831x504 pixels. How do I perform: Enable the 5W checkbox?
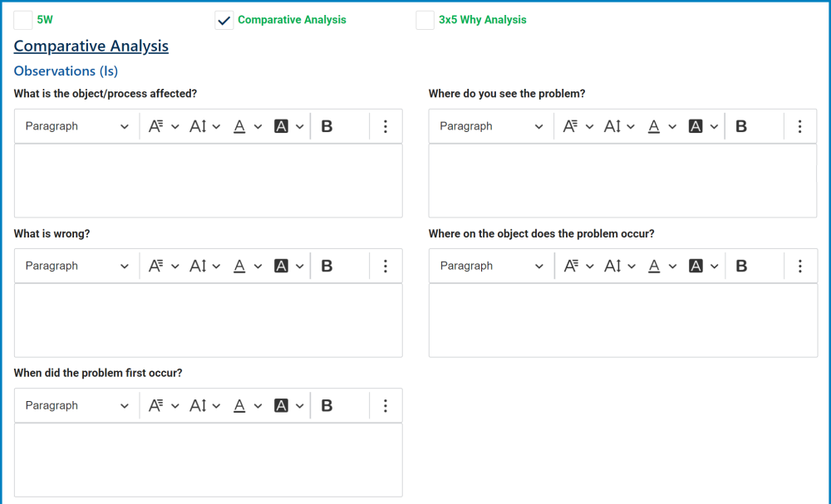pyautogui.click(x=22, y=19)
